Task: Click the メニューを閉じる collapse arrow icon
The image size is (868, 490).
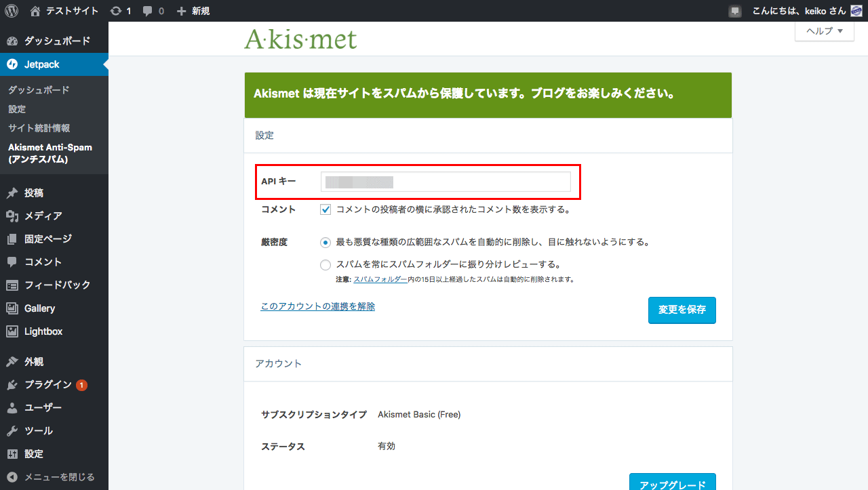Action: pos(12,477)
